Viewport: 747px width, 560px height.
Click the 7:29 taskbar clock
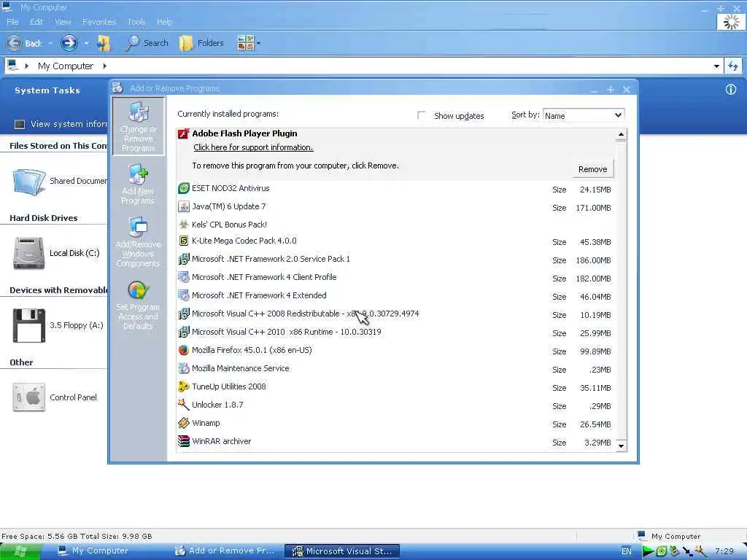click(724, 551)
